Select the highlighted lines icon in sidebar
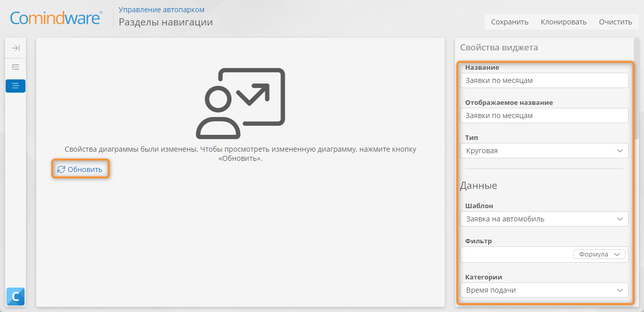This screenshot has height=312, width=644. tap(15, 86)
